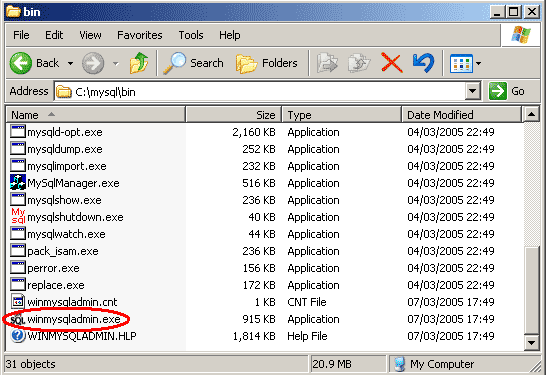Select the mysqlshutdown.exe MySQL icon

[x=18, y=216]
